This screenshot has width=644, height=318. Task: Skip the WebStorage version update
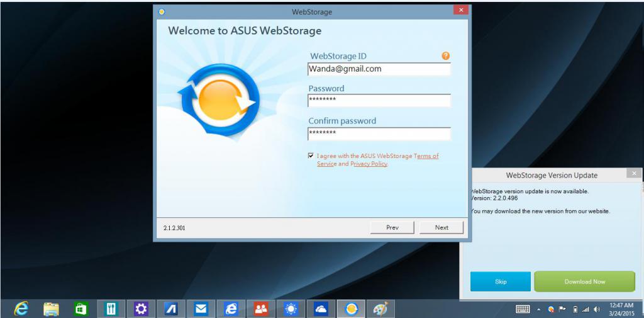[500, 282]
